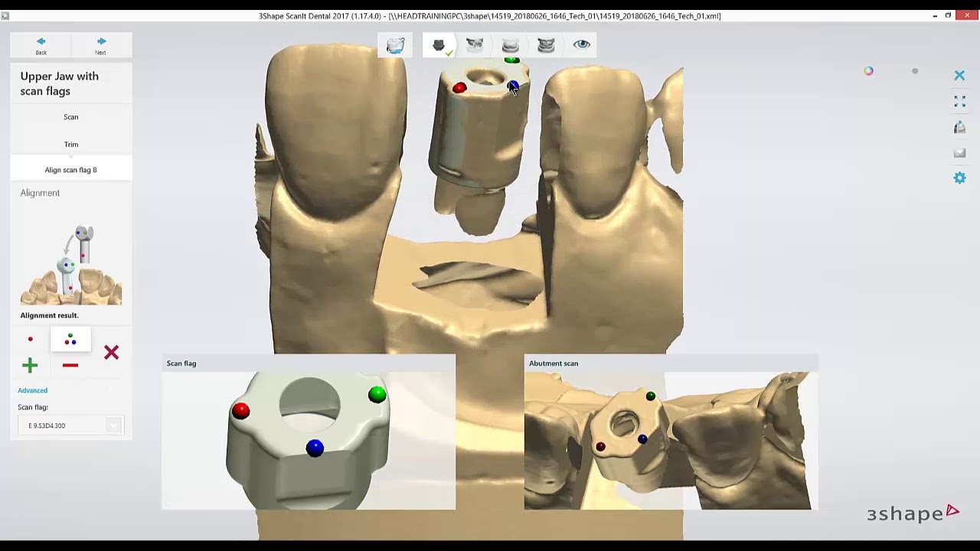Image resolution: width=980 pixels, height=551 pixels.
Task: Select the eye preview step icon
Action: pos(582,44)
